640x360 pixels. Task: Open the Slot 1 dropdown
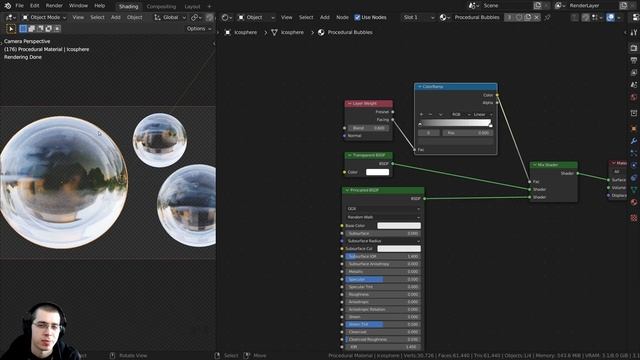tap(418, 18)
